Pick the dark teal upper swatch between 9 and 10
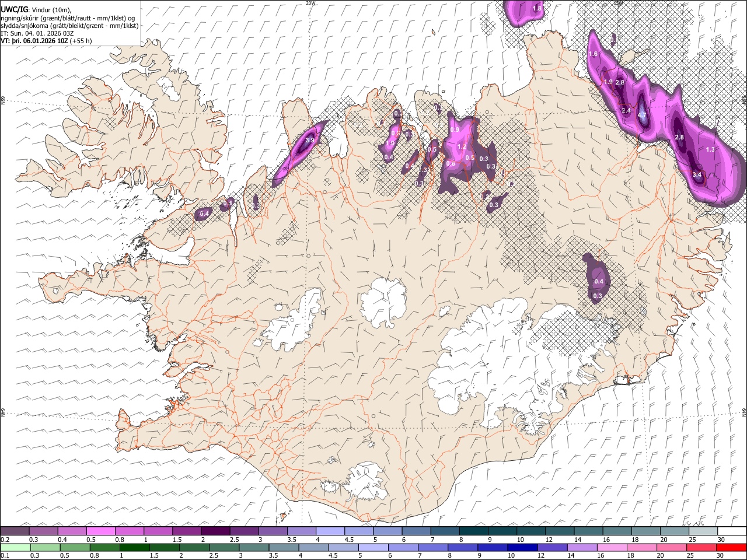The width and height of the screenshot is (747, 560). (x=501, y=531)
